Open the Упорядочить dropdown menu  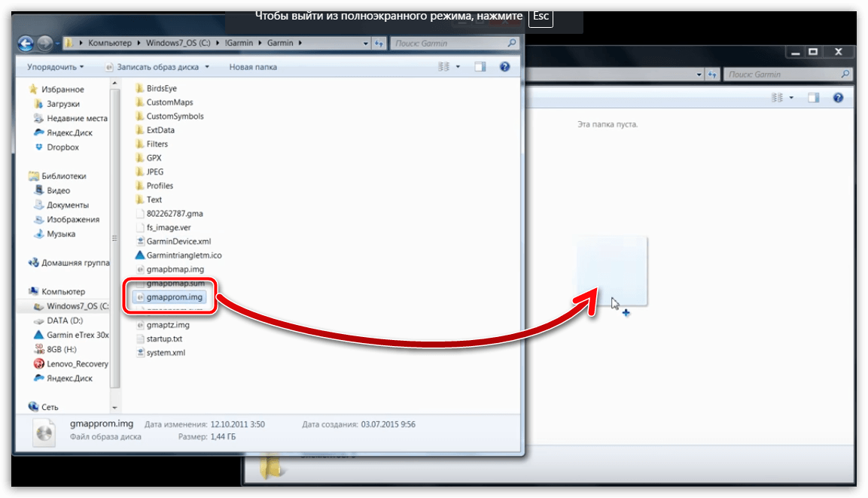tap(56, 67)
